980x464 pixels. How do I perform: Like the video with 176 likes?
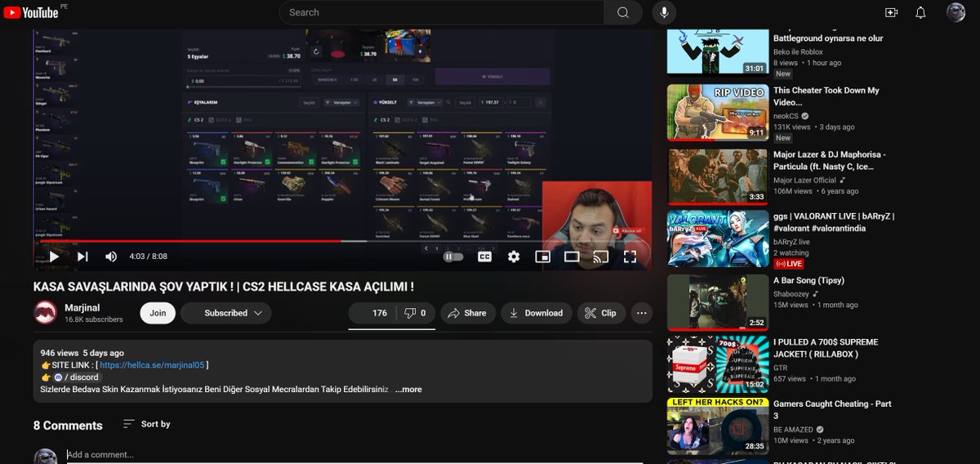(372, 313)
